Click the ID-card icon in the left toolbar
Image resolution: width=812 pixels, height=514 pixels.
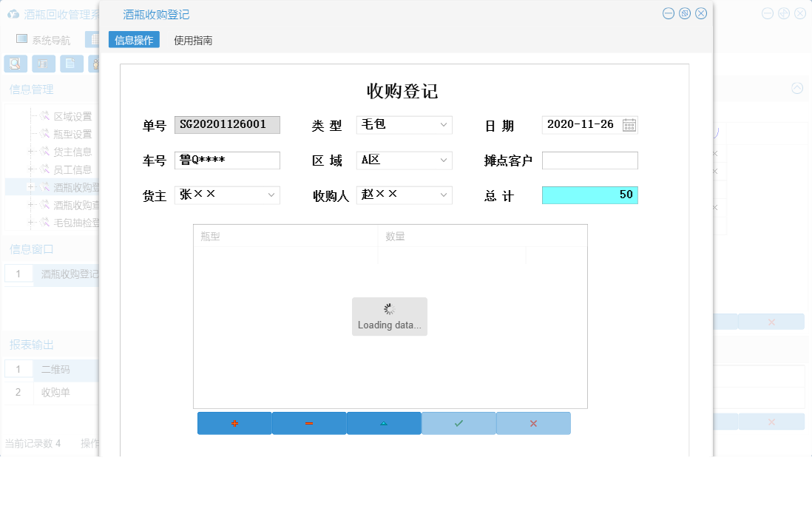coord(43,64)
